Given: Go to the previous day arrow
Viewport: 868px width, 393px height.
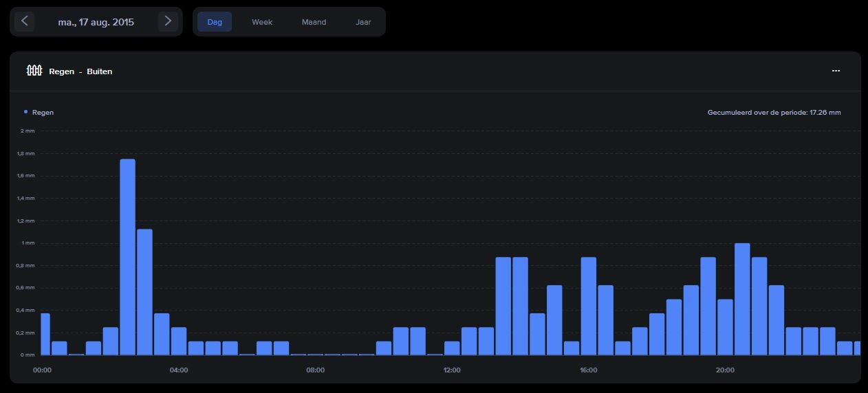Looking at the screenshot, I should click(24, 21).
